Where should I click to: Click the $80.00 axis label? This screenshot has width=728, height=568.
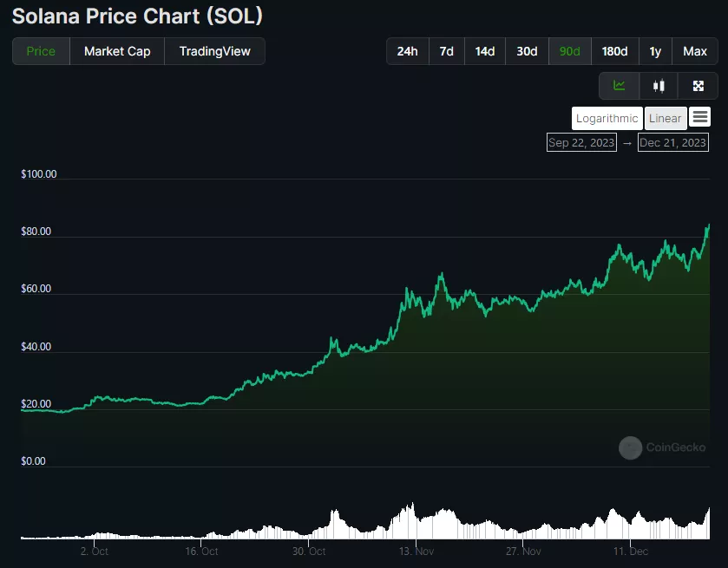pyautogui.click(x=36, y=231)
